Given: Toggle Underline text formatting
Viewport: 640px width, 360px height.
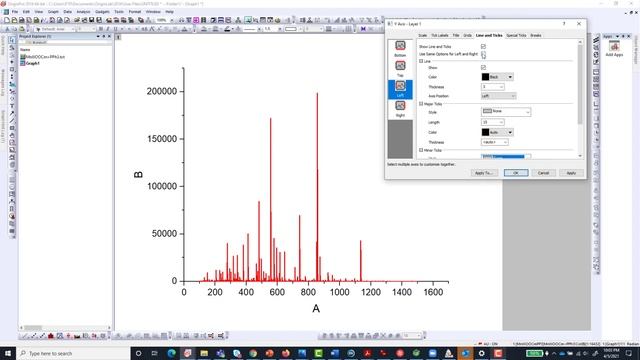Looking at the screenshot, I should 116,29.
